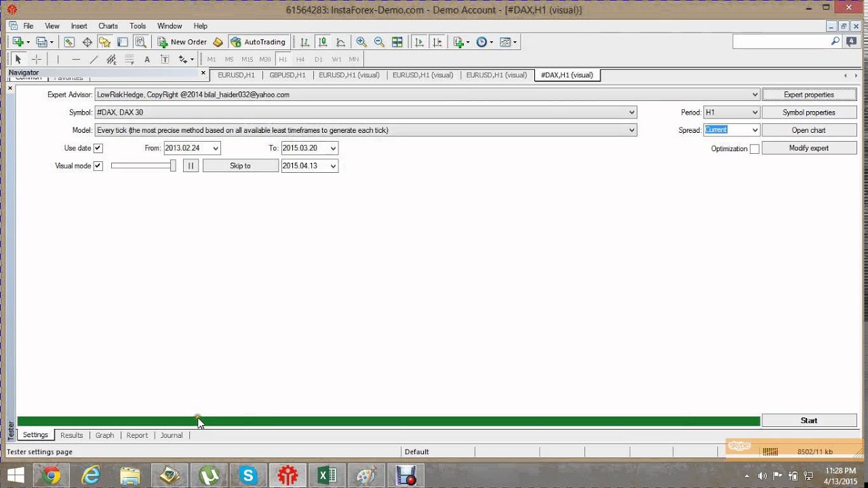The height and width of the screenshot is (488, 868).
Task: Zoom in on the chart
Action: pyautogui.click(x=361, y=42)
